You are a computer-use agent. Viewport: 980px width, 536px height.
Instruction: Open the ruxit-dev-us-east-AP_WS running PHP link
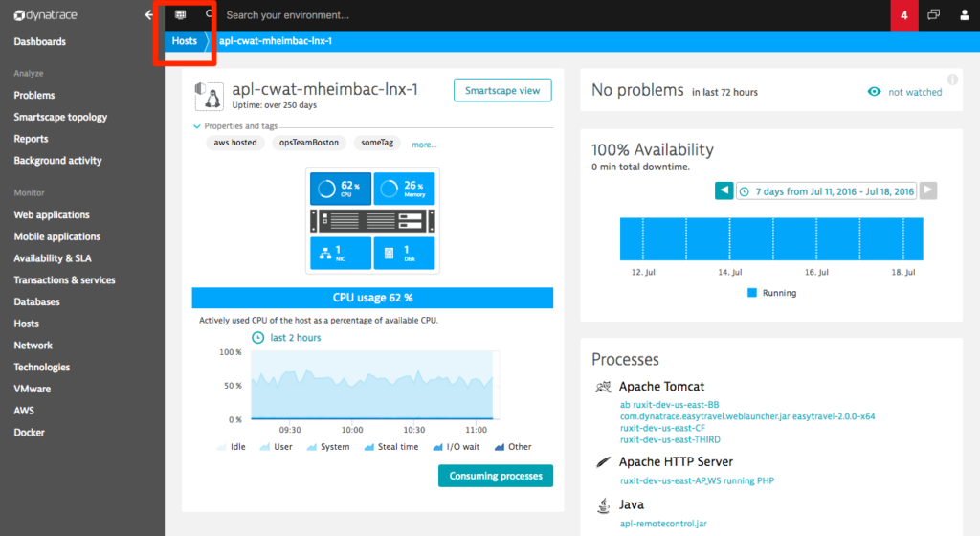click(x=697, y=481)
